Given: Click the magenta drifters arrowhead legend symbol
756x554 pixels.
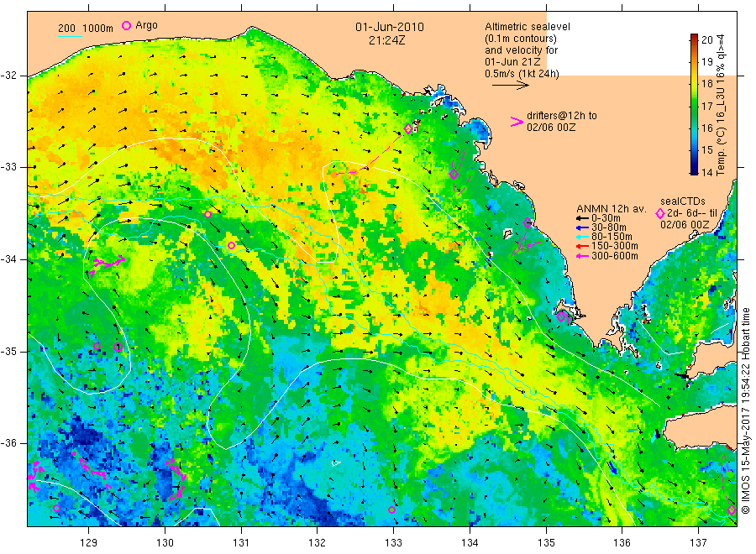Looking at the screenshot, I should [x=517, y=122].
